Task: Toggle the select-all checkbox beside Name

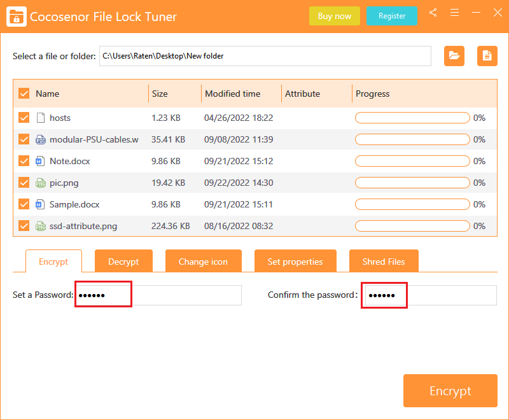Action: pyautogui.click(x=24, y=94)
